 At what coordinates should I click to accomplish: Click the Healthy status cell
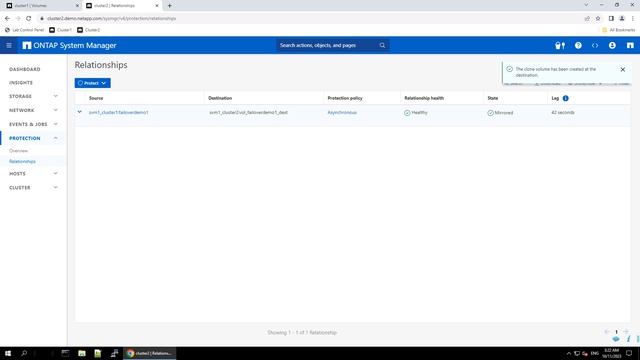pyautogui.click(x=416, y=113)
